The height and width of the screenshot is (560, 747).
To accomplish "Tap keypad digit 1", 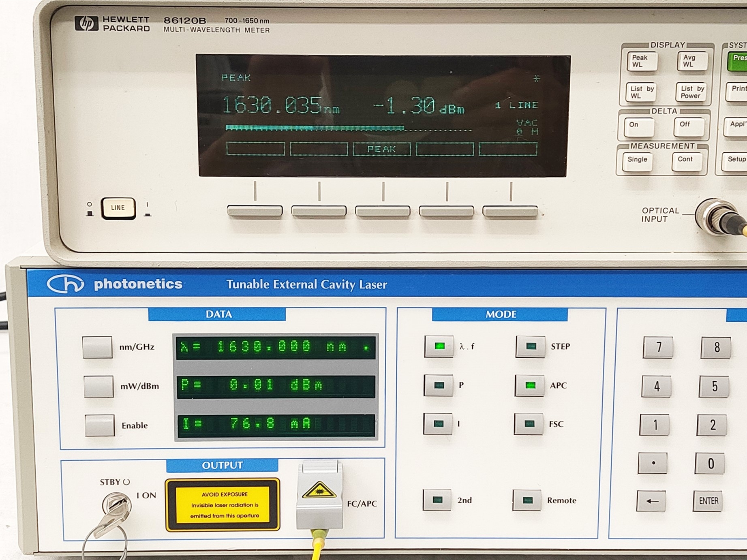I will point(655,425).
